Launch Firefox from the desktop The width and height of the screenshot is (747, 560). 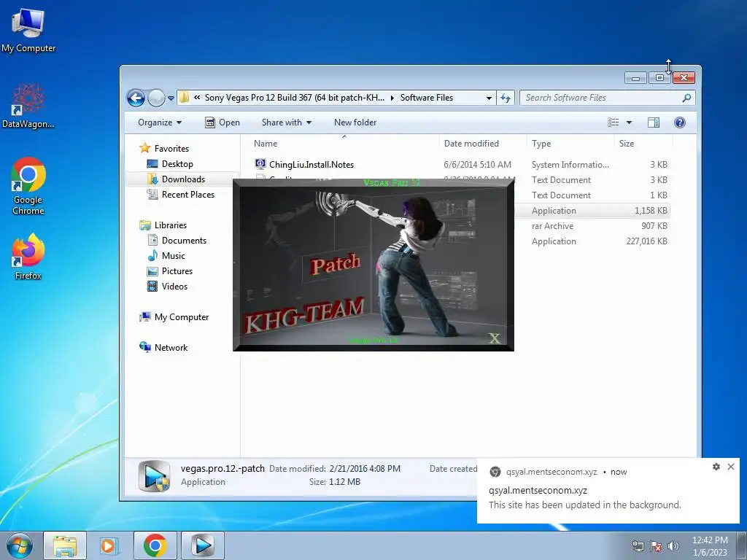(28, 256)
